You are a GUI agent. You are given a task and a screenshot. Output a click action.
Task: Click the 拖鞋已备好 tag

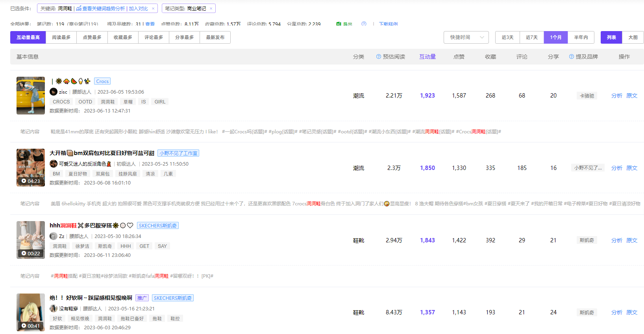click(x=132, y=319)
